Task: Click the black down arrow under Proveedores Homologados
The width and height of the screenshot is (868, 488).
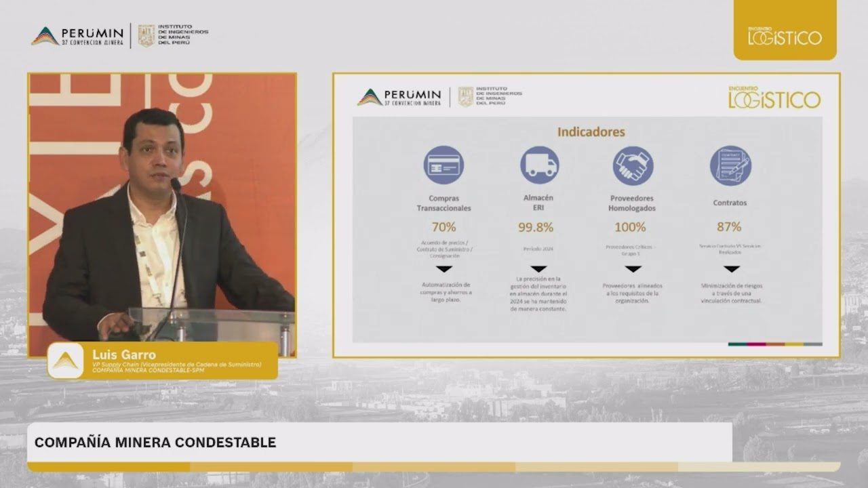Action: (633, 269)
